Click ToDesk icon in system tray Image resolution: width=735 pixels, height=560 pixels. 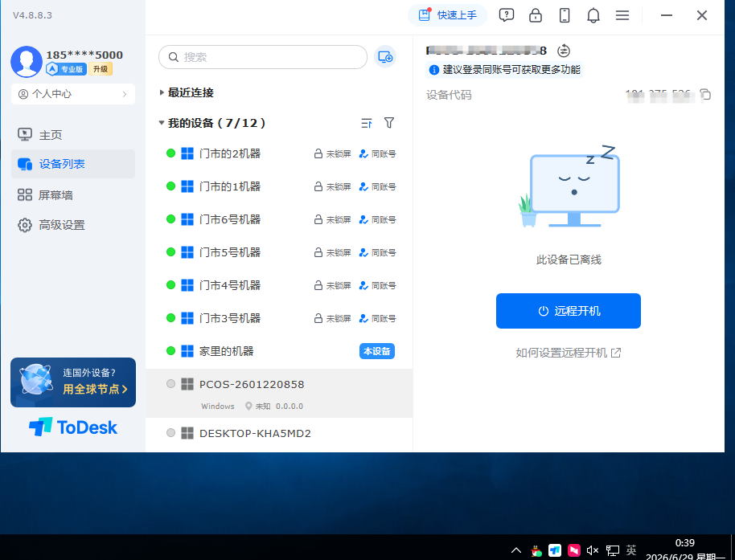[555, 550]
